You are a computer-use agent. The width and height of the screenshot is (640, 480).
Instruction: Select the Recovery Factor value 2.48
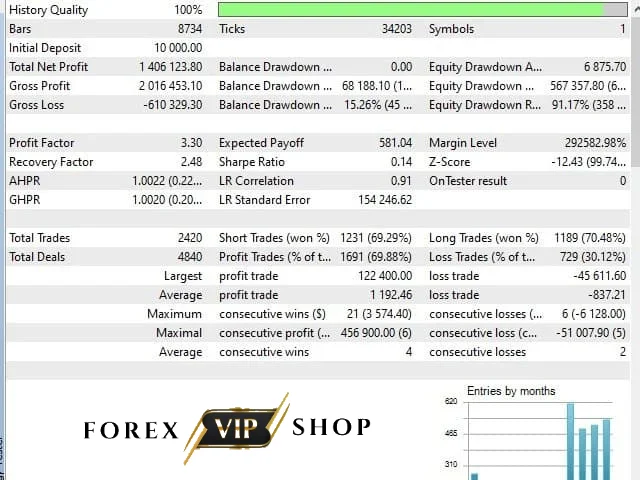tap(191, 162)
